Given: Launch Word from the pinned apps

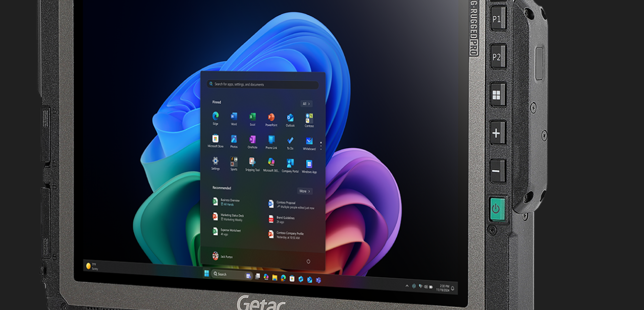Looking at the screenshot, I should (x=234, y=119).
